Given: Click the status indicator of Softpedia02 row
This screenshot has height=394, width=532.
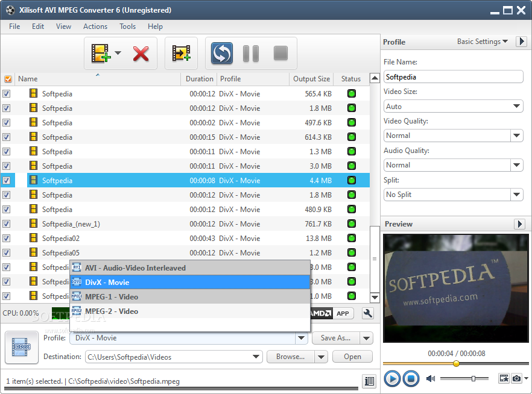Looking at the screenshot, I should coord(352,238).
